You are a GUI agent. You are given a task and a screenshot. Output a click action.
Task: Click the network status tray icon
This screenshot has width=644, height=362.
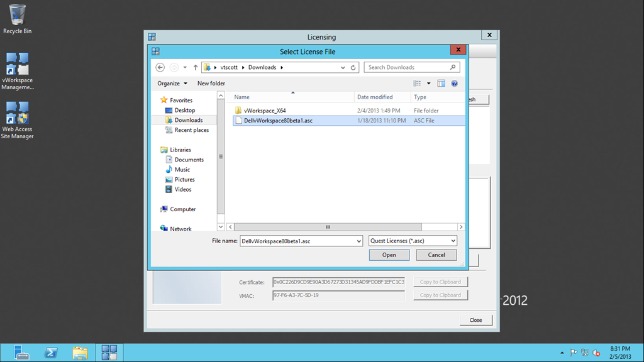[585, 353]
